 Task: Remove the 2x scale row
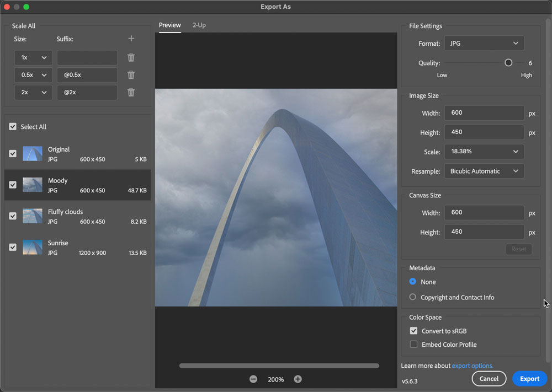click(x=131, y=92)
